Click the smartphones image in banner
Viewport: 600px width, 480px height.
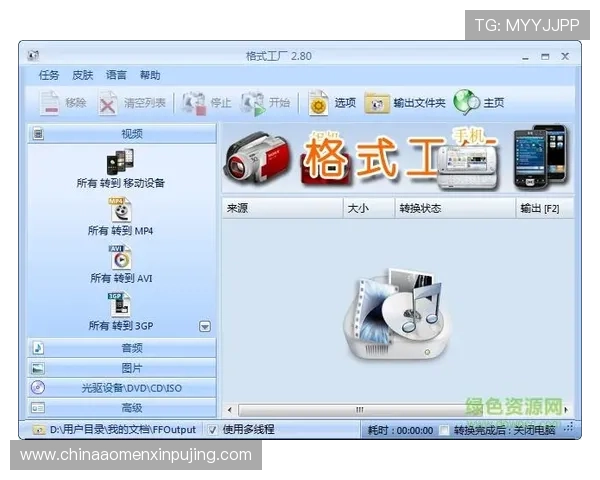[541, 157]
